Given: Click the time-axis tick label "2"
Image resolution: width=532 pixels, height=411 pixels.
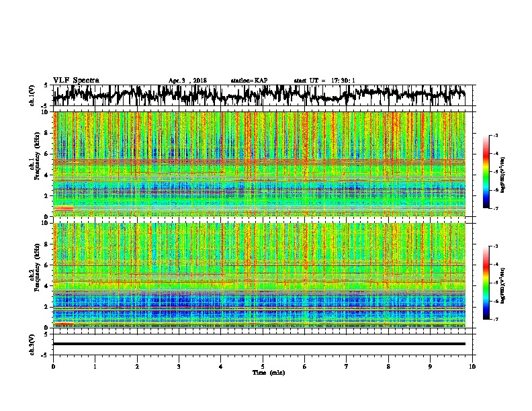Looking at the screenshot, I should (137, 366).
